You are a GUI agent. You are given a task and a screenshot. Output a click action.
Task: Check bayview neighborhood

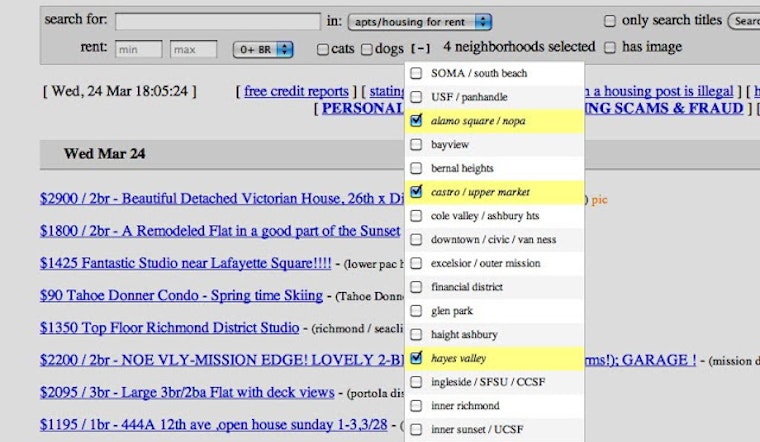(x=416, y=144)
